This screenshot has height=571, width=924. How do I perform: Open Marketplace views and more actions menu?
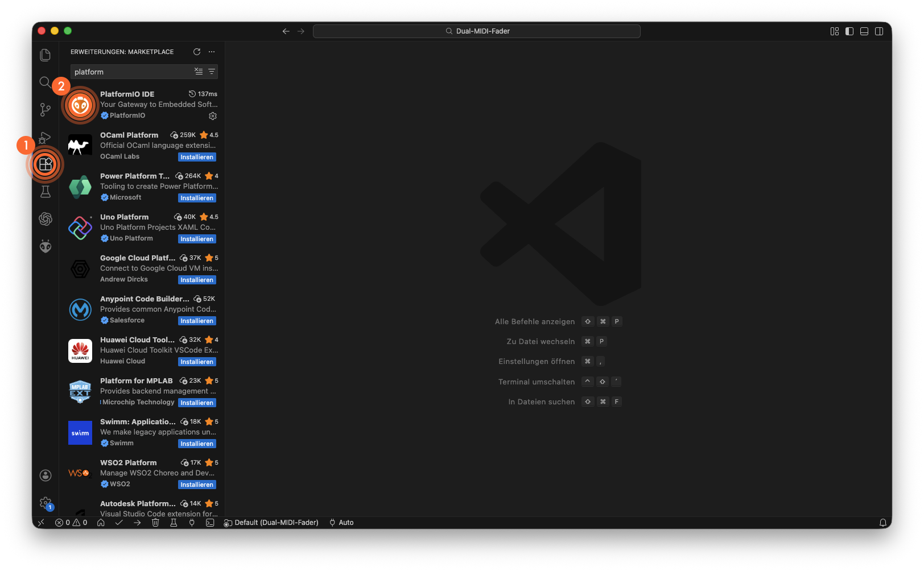[x=212, y=52]
